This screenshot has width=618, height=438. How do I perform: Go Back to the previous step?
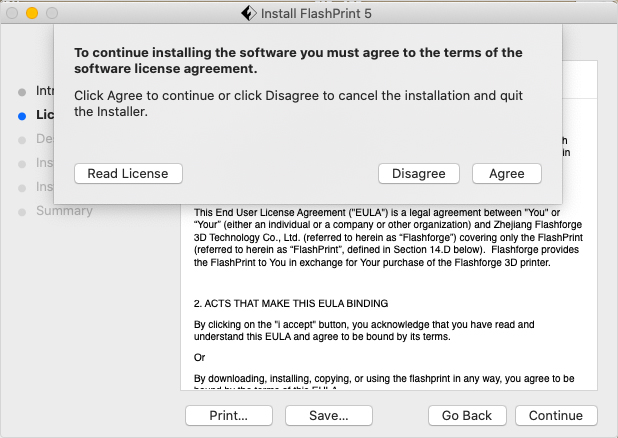[x=467, y=415]
